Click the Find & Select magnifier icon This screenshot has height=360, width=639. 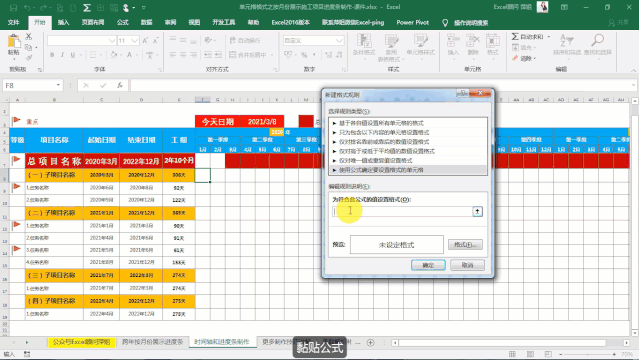click(597, 40)
